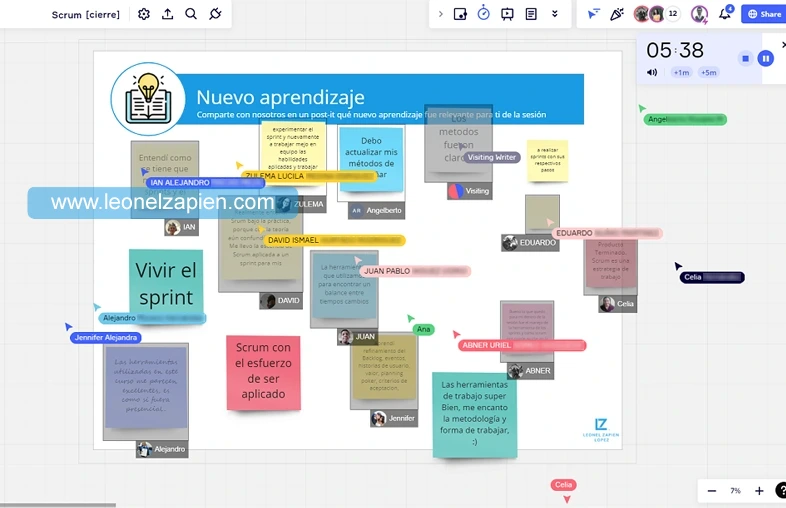786x508 pixels.
Task: Mute the timer sound
Action: click(x=652, y=72)
